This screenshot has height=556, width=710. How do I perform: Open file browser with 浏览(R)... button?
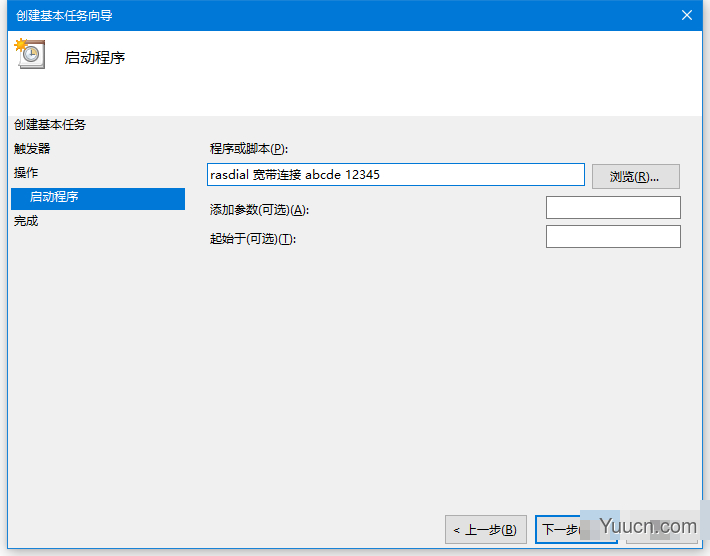click(636, 177)
